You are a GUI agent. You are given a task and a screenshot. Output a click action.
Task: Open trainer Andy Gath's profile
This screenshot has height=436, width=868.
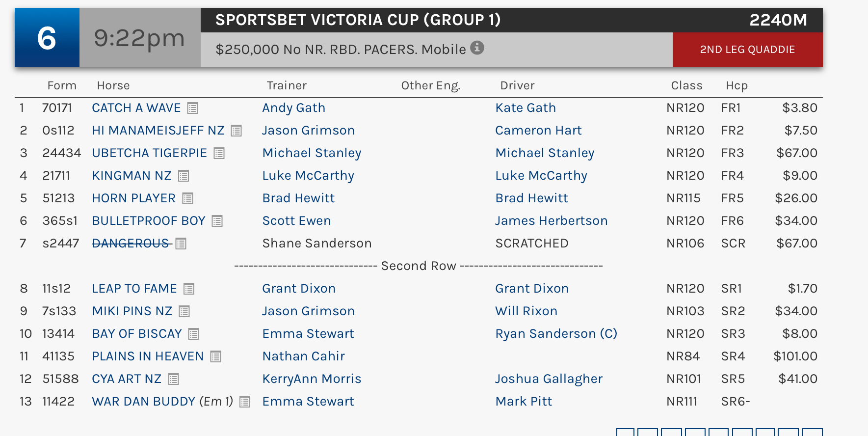[293, 108]
